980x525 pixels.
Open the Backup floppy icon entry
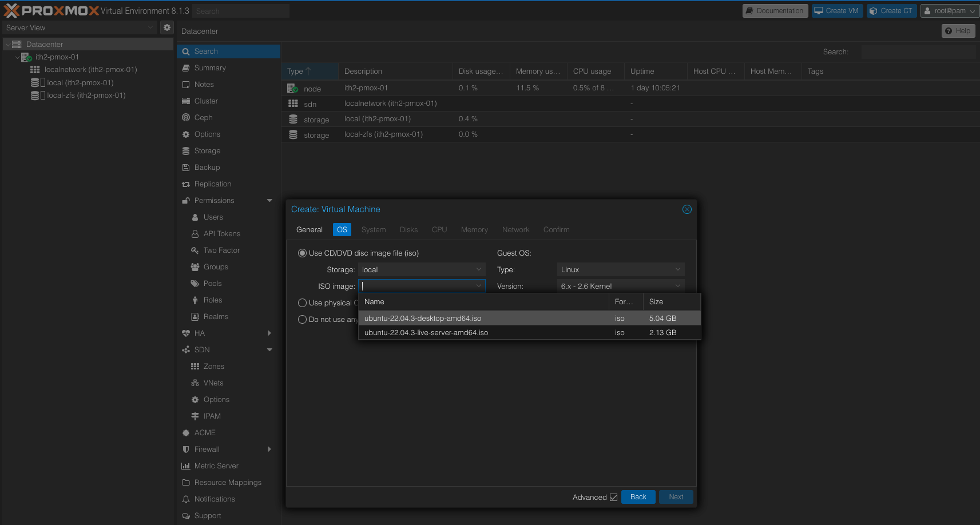click(186, 168)
